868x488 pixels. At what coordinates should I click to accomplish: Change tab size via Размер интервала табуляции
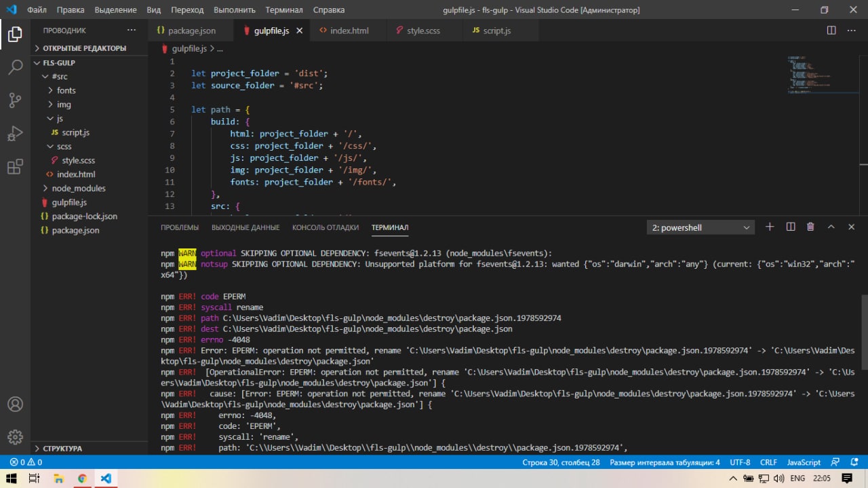coord(665,462)
